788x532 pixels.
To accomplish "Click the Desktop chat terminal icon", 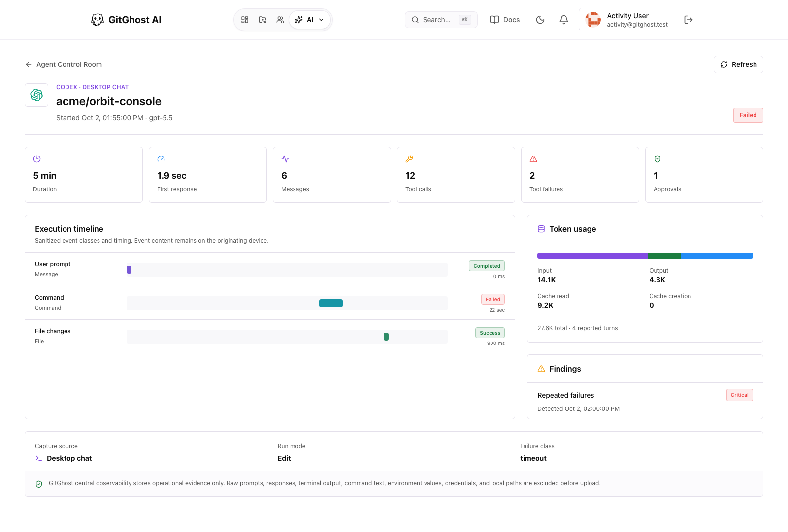I will click(x=38, y=458).
